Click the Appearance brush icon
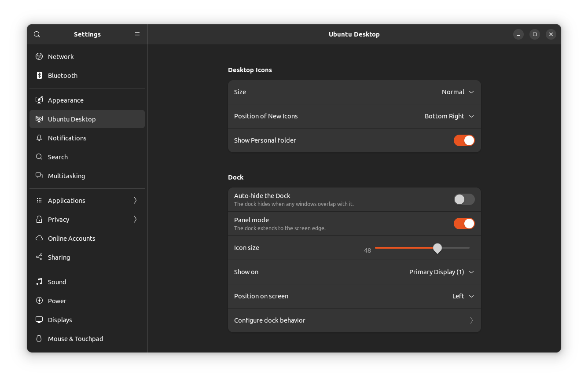Image resolution: width=588 pixels, height=382 pixels. pos(39,100)
